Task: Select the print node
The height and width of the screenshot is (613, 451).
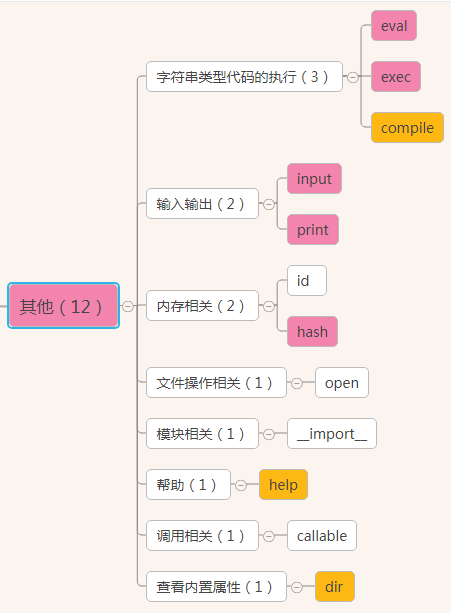Action: tap(313, 229)
